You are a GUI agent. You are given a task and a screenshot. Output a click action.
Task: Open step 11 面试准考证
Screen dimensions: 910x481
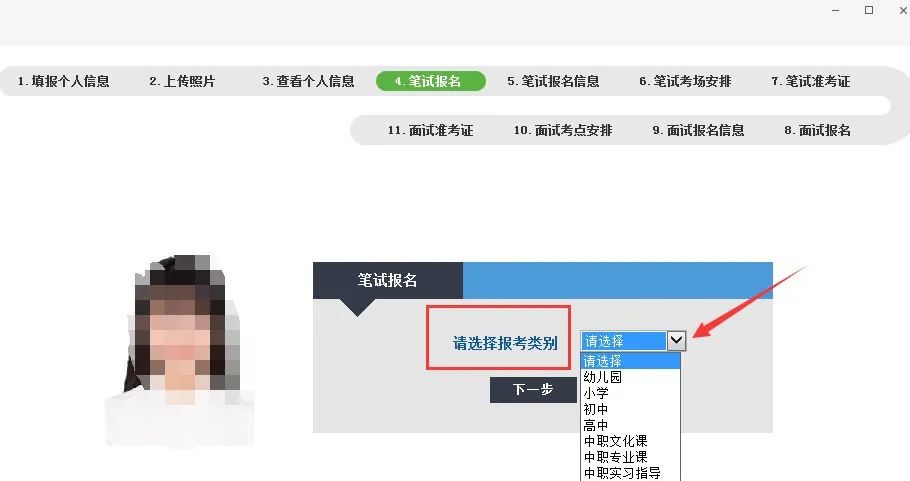tap(431, 131)
